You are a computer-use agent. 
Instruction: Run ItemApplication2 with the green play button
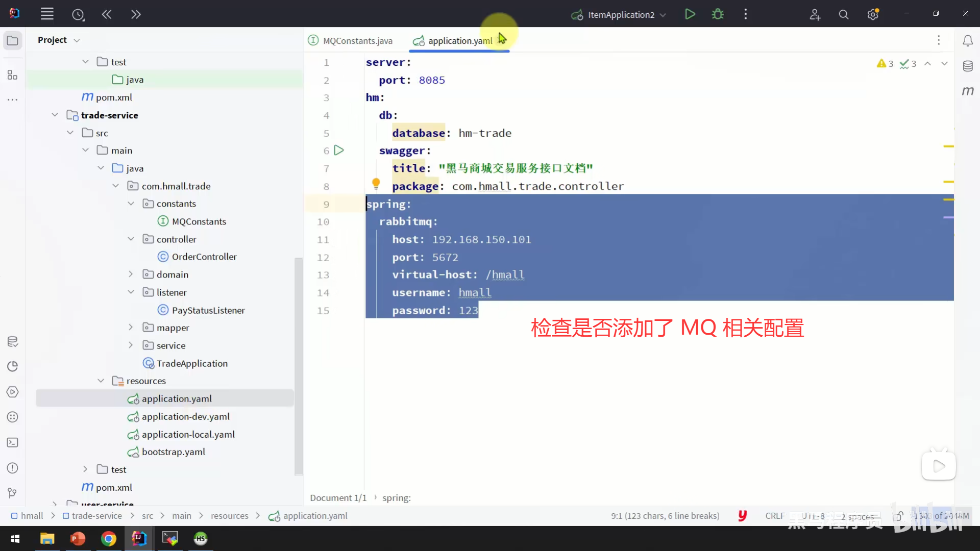(690, 14)
